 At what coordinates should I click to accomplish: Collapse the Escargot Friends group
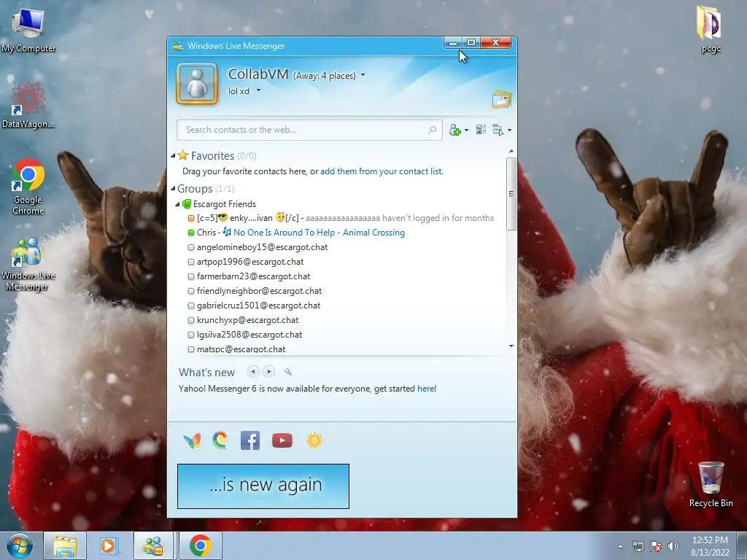point(177,204)
